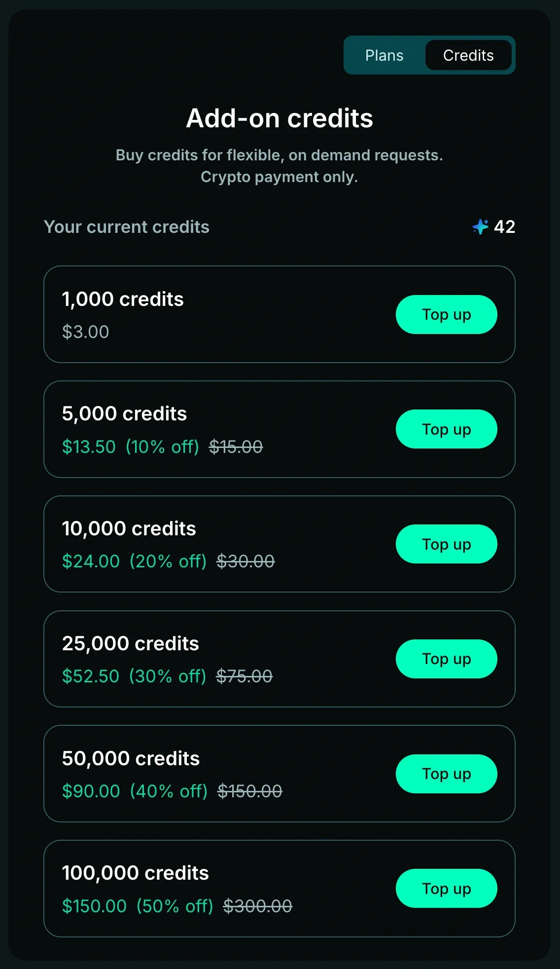Top up 5,000 credits
The height and width of the screenshot is (969, 560).
tap(446, 429)
